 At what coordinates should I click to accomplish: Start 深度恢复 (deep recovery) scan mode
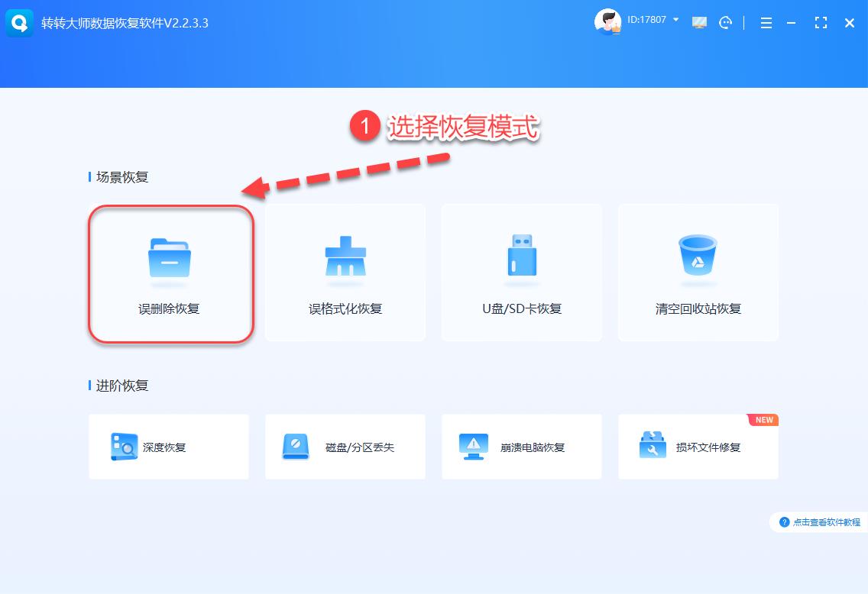click(x=169, y=447)
